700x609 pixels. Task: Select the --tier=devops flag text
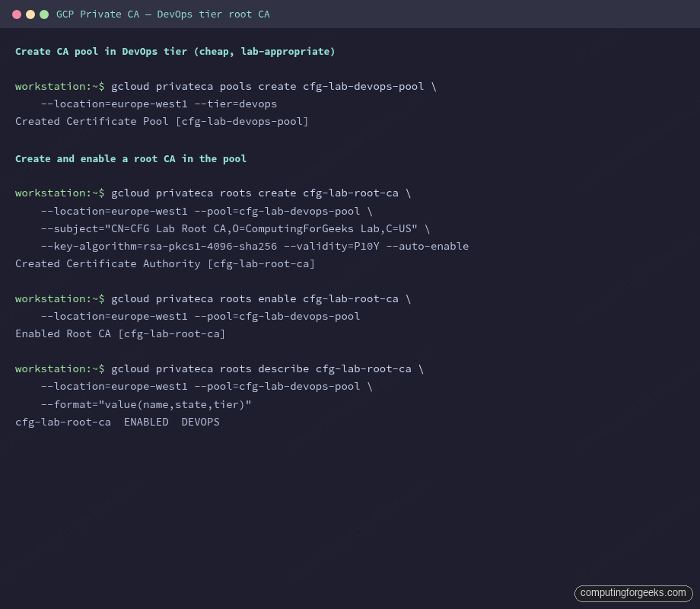tap(236, 104)
